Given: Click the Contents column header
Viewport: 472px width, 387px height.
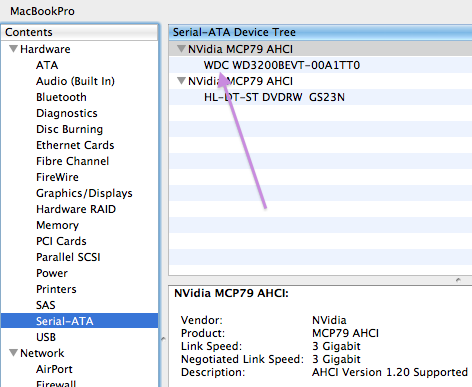Looking at the screenshot, I should tap(80, 32).
